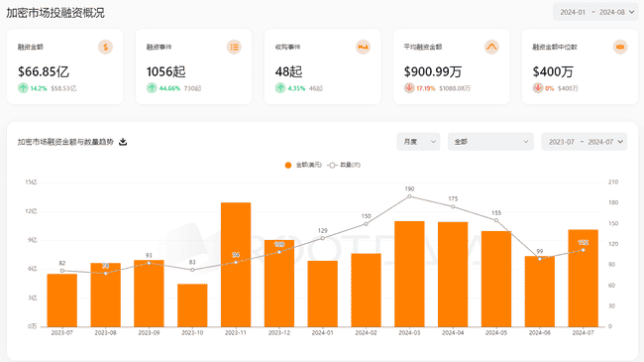Click the 190 data point for 2024-03
Screen dimensions: 644x362
[409, 196]
